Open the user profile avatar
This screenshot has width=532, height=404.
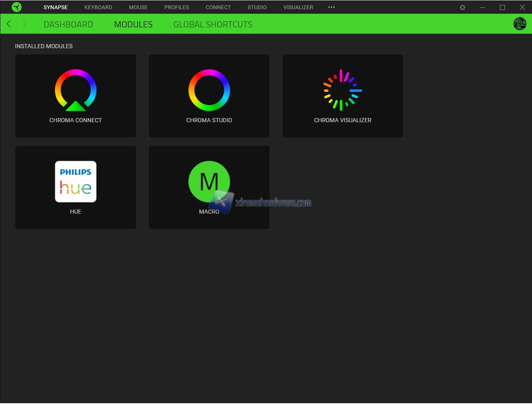[520, 24]
